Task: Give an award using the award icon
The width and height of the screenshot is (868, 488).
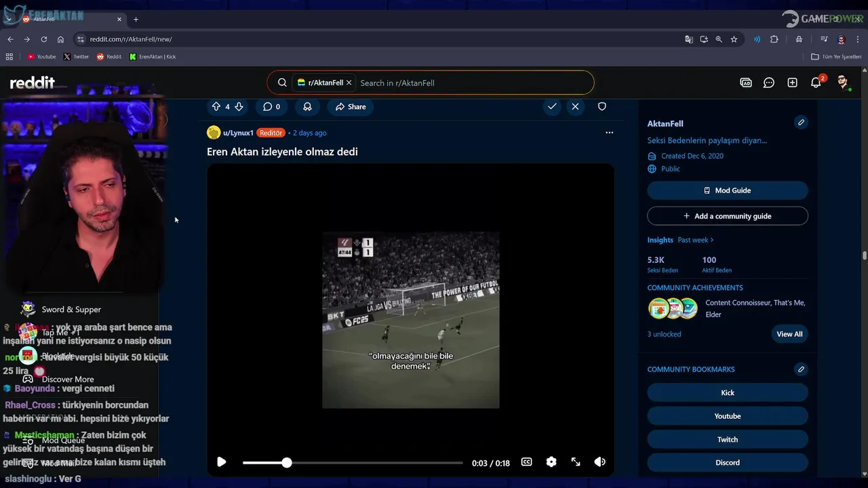Action: coord(307,106)
